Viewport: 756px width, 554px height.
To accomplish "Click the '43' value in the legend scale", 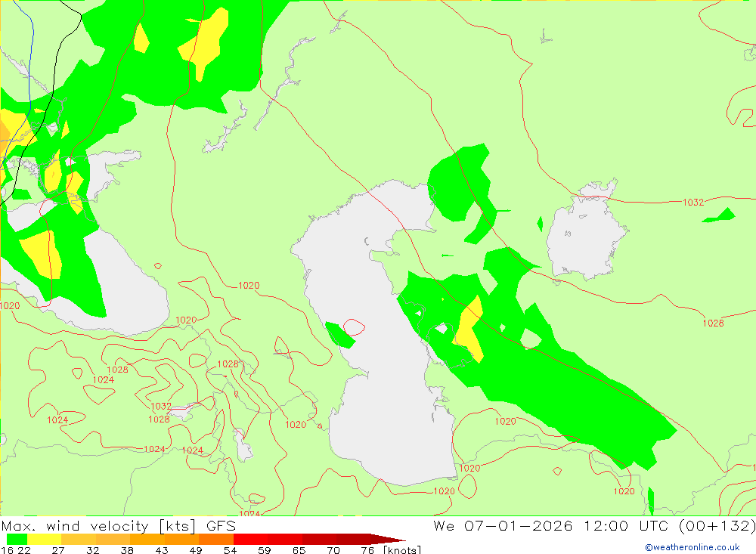I will click(x=162, y=550).
